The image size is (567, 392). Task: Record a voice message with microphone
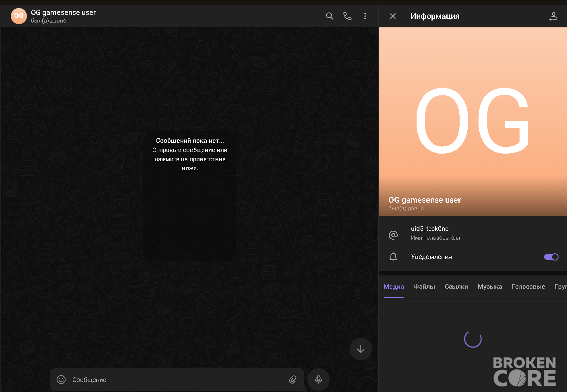click(x=318, y=379)
